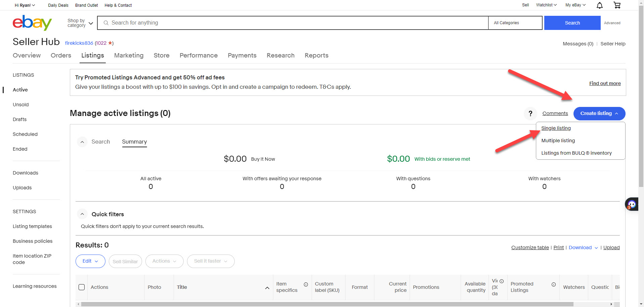Open the Research tab
Image resolution: width=644 pixels, height=307 pixels.
tap(281, 55)
